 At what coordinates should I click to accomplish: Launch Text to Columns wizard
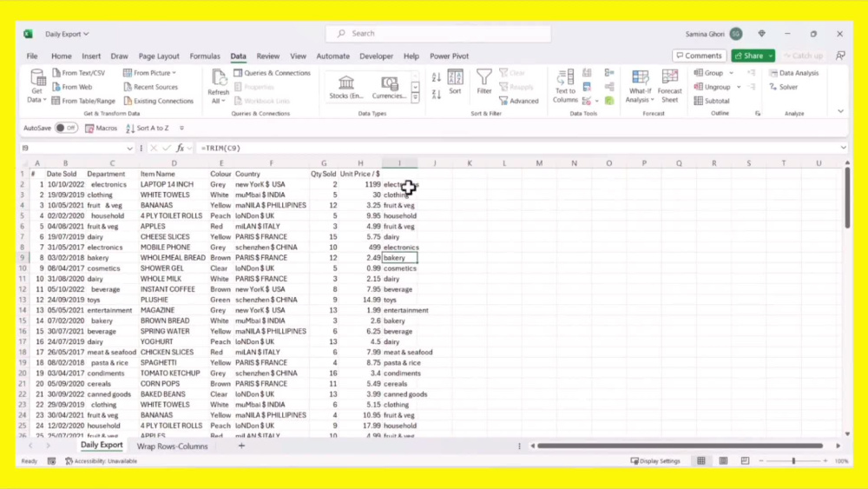click(565, 86)
